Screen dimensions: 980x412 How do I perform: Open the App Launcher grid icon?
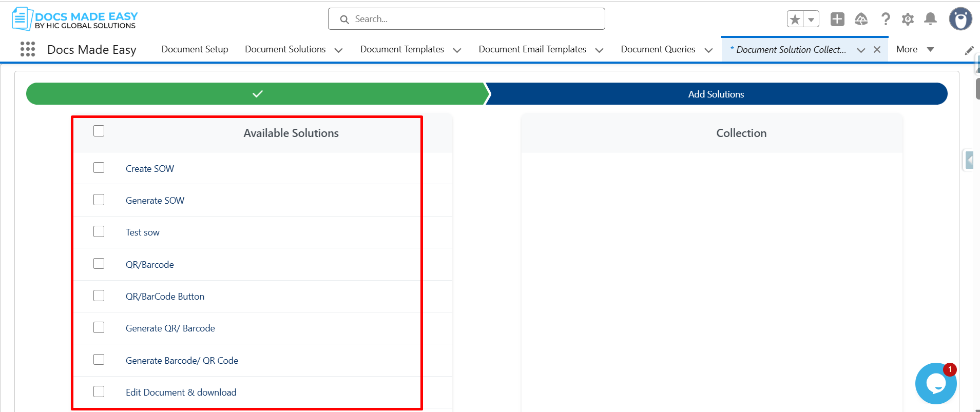click(28, 49)
